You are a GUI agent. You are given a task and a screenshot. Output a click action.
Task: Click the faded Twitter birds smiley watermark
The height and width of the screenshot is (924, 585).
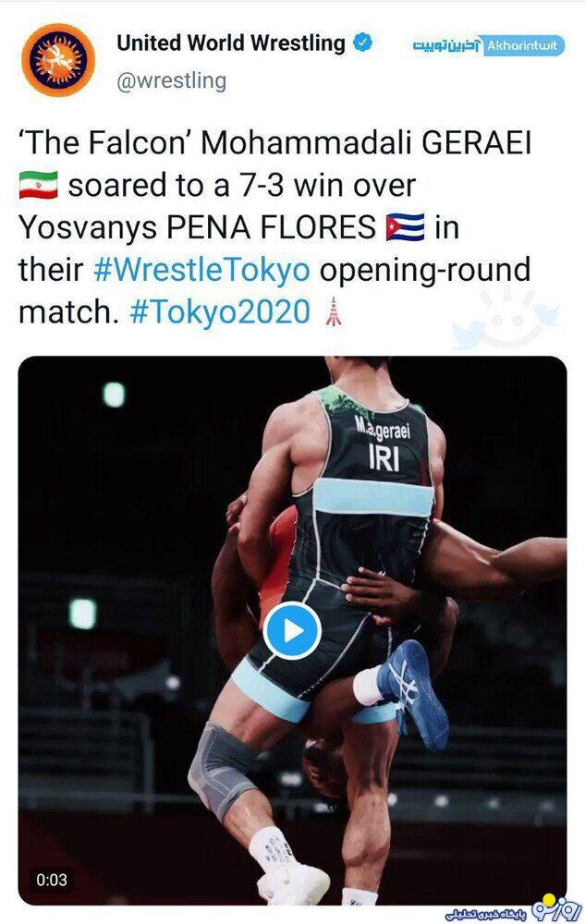coord(506,319)
